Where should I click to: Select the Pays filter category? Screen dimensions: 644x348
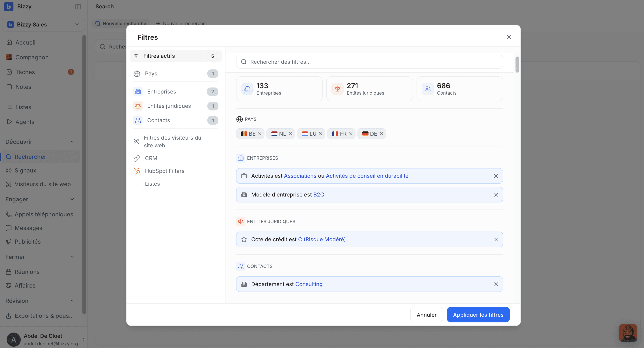coord(176,74)
